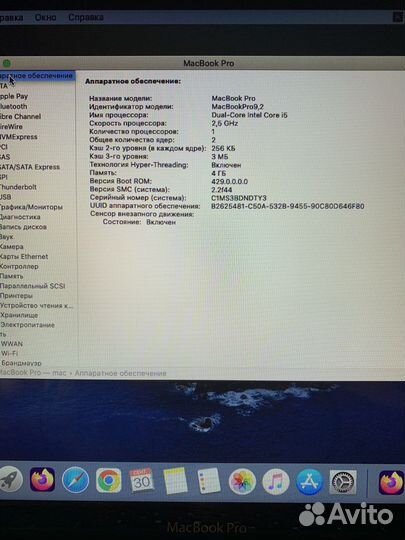Click the hardware UUID value
The image size is (405, 540).
(x=288, y=206)
